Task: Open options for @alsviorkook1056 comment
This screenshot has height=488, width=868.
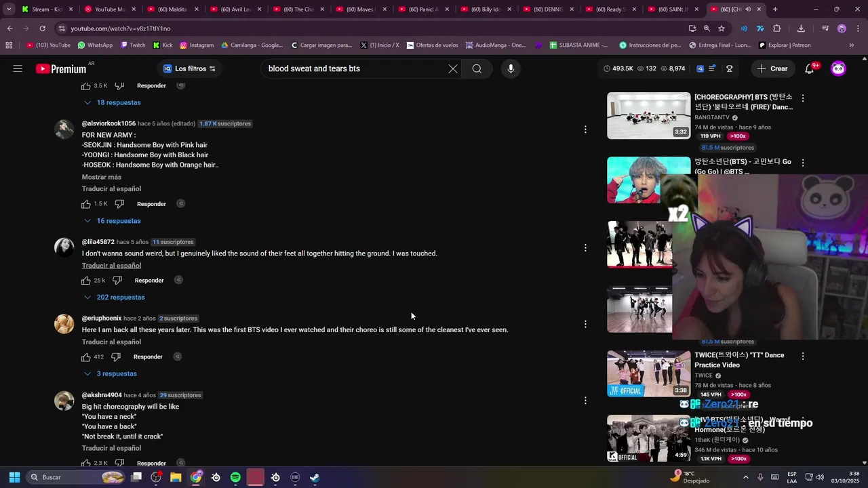Action: click(585, 129)
